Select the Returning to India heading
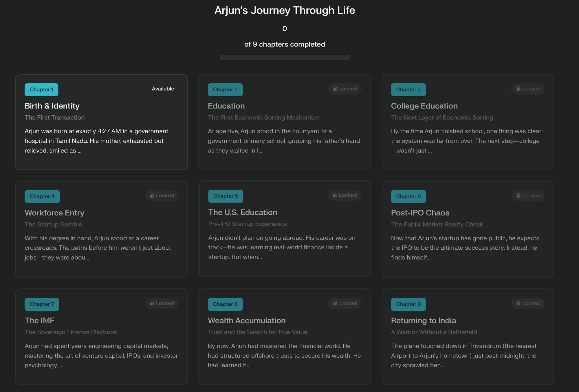Image resolution: width=579 pixels, height=392 pixels. (423, 321)
